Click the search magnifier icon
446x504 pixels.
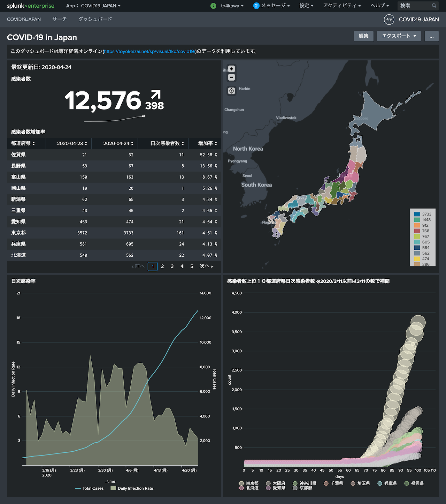coord(434,6)
